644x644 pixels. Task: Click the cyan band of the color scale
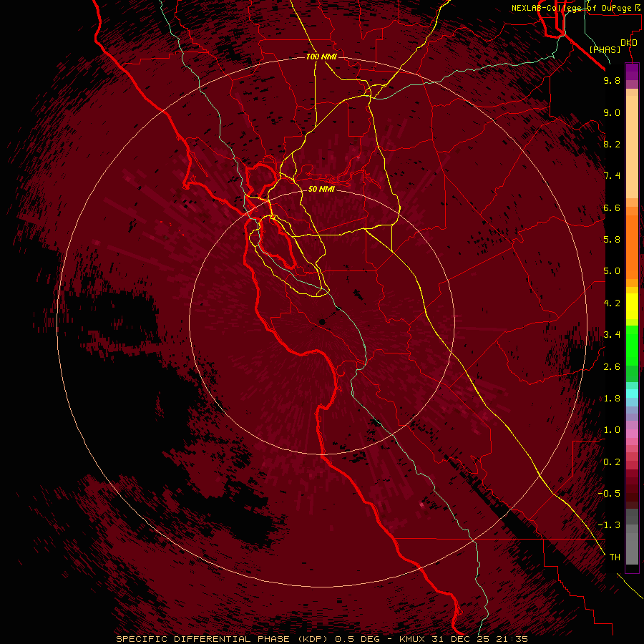pyautogui.click(x=632, y=393)
